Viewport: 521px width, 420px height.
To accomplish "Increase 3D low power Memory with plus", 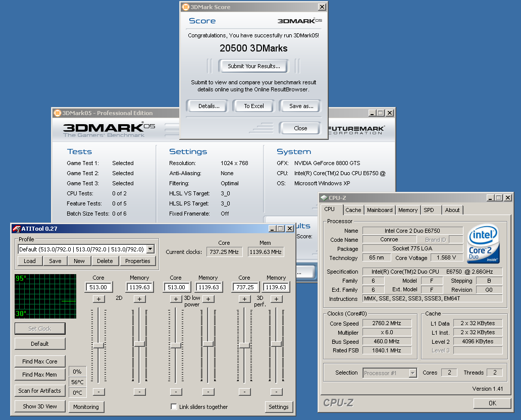I will point(208,299).
